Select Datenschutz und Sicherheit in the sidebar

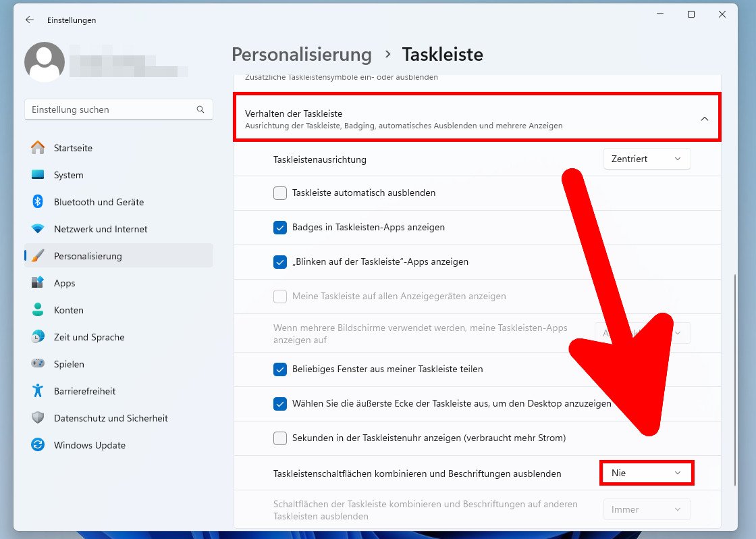pyautogui.click(x=38, y=418)
